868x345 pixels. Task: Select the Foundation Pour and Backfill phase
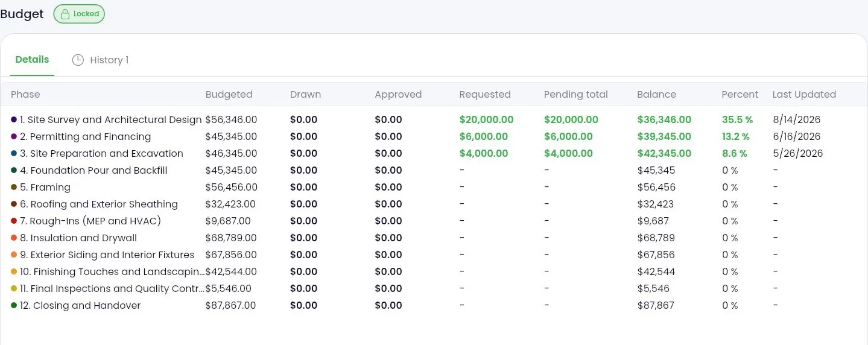click(x=93, y=170)
